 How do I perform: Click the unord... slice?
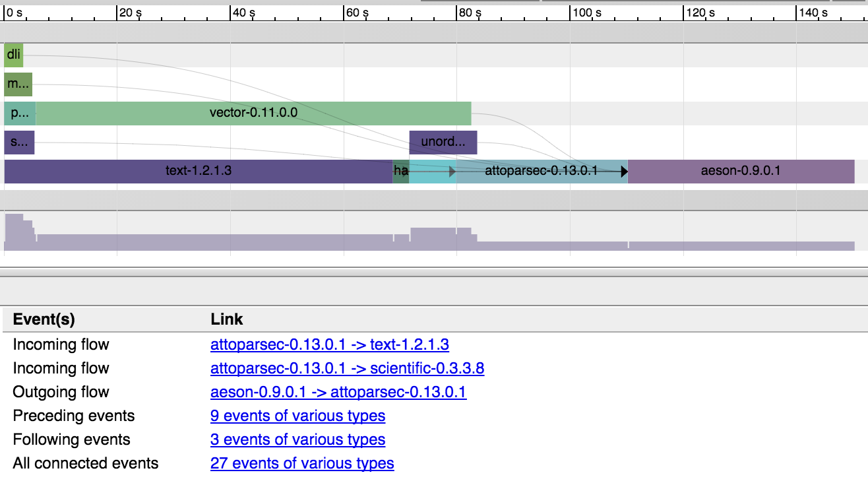coord(443,143)
